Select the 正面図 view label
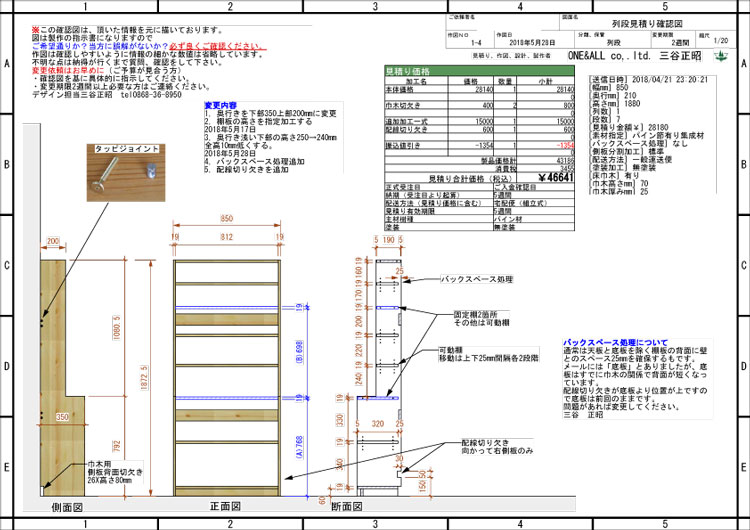 (225, 506)
